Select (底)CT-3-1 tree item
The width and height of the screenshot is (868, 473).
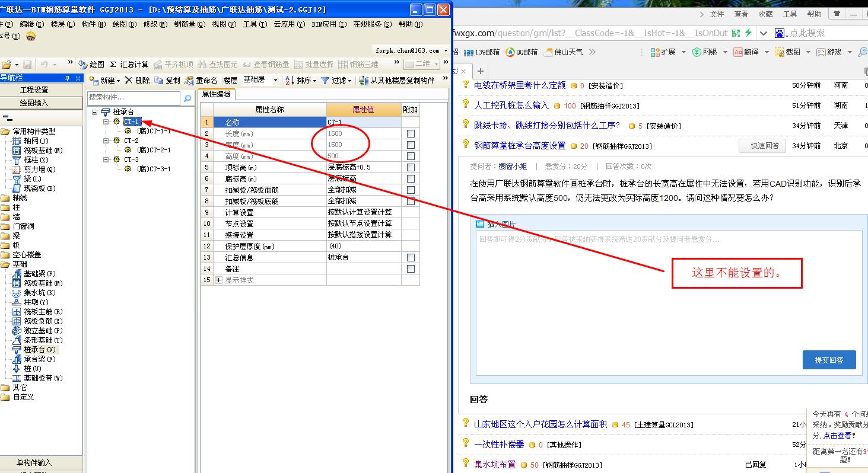[154, 169]
